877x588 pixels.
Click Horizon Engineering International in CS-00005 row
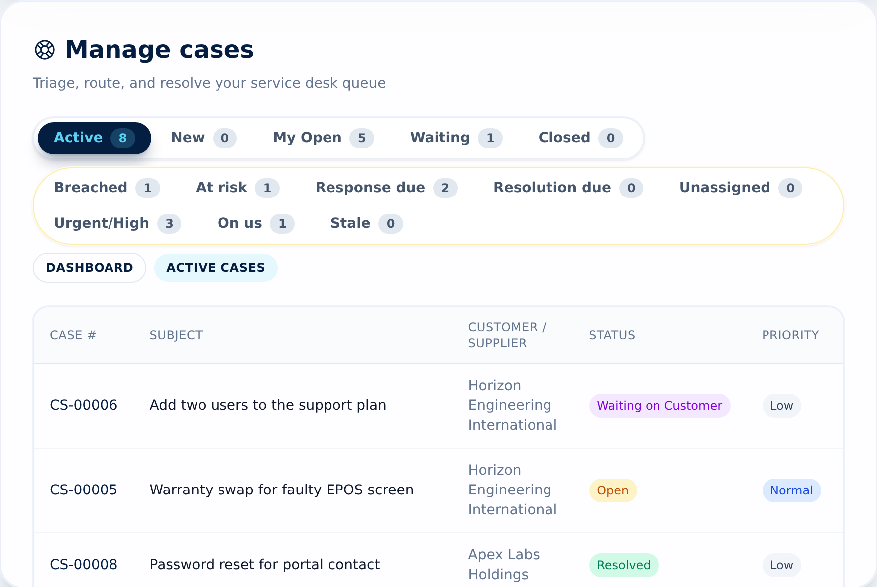point(512,490)
